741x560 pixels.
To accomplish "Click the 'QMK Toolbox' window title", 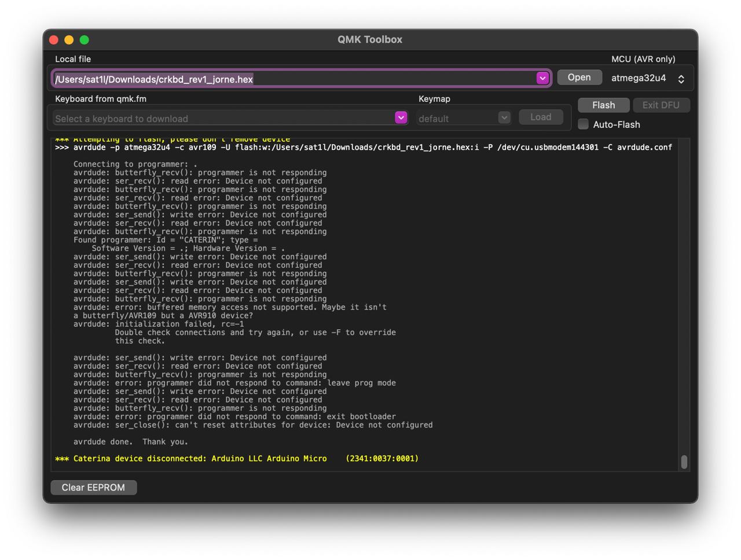I will coord(370,39).
